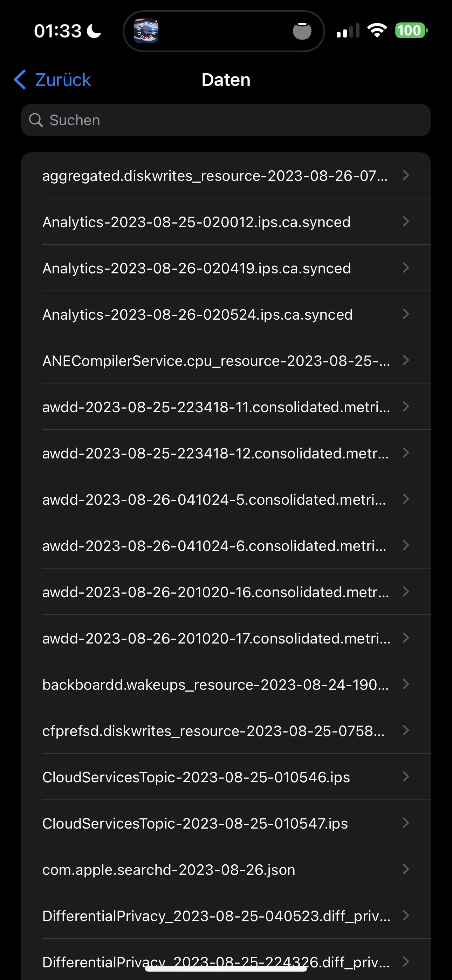Open awdd-2023-08-26-041024-5 consolidated metrics entry

click(x=214, y=499)
